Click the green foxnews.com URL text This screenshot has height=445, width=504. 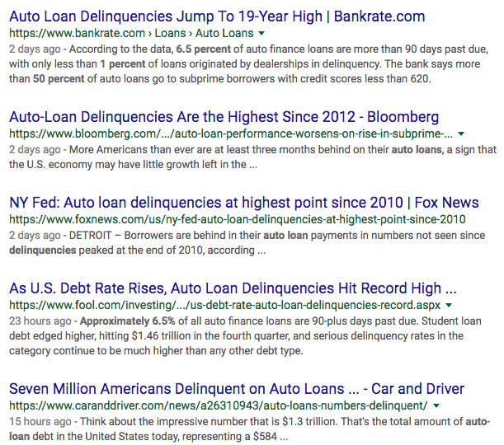click(237, 219)
